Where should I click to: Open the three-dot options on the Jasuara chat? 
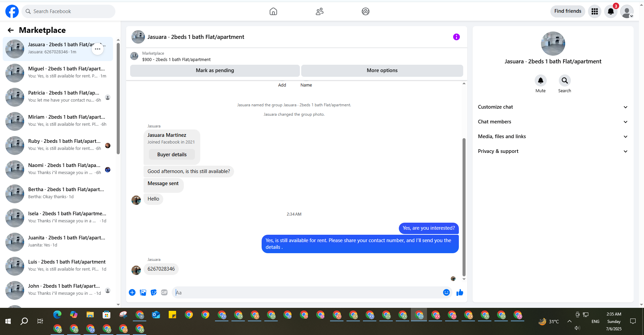coord(98,49)
